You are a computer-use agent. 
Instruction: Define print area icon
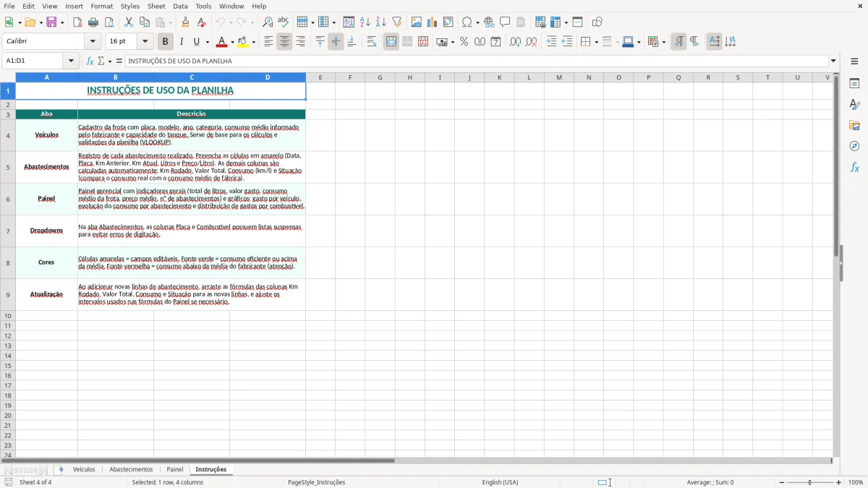point(540,22)
